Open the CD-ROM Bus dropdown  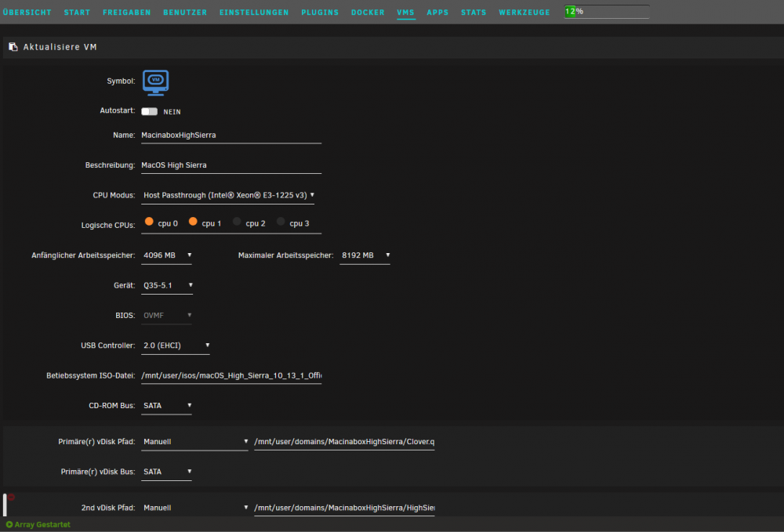[167, 406]
